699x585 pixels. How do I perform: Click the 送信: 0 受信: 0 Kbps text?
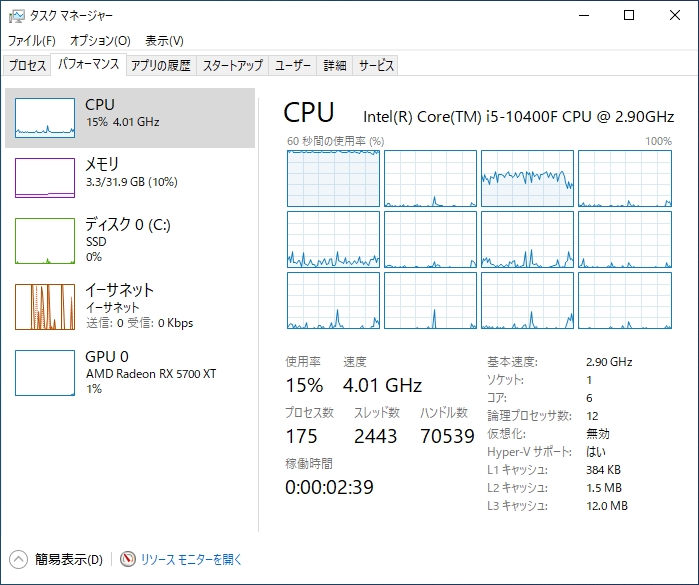(140, 323)
